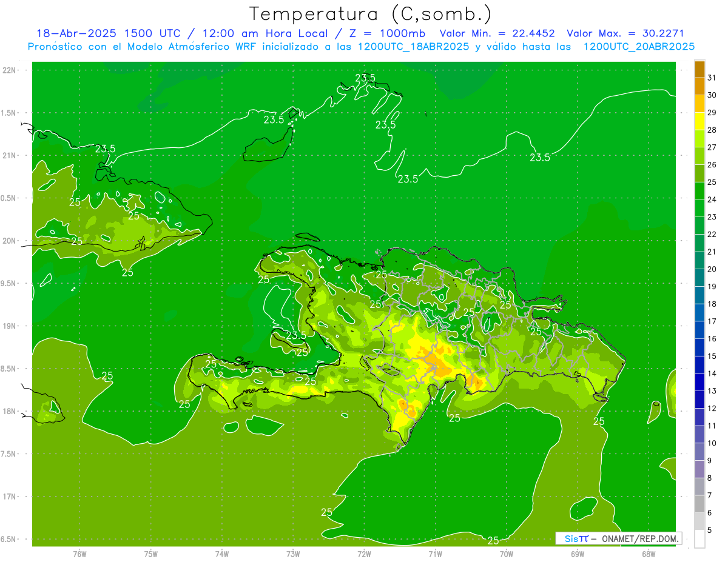Click the colorbar value label '23'
Viewport: 728px width, 562px height.
click(712, 217)
